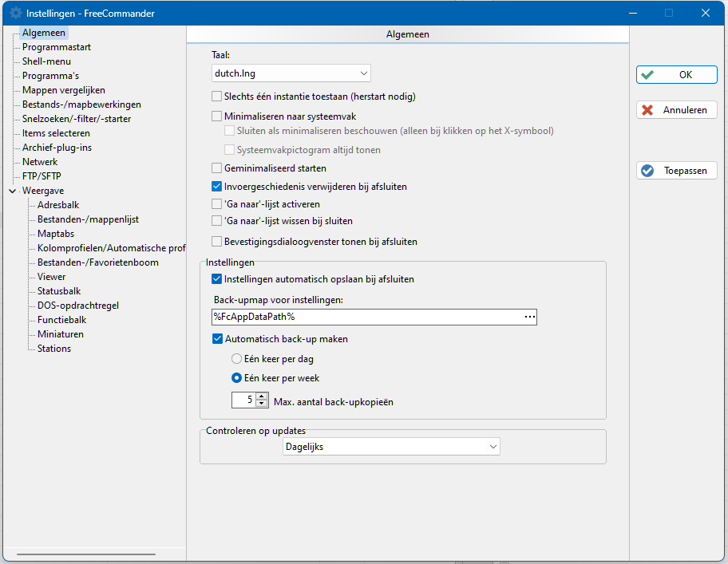The width and height of the screenshot is (728, 564).
Task: Enable 'Ga naar'-lijst activeren checkbox
Action: pos(216,204)
